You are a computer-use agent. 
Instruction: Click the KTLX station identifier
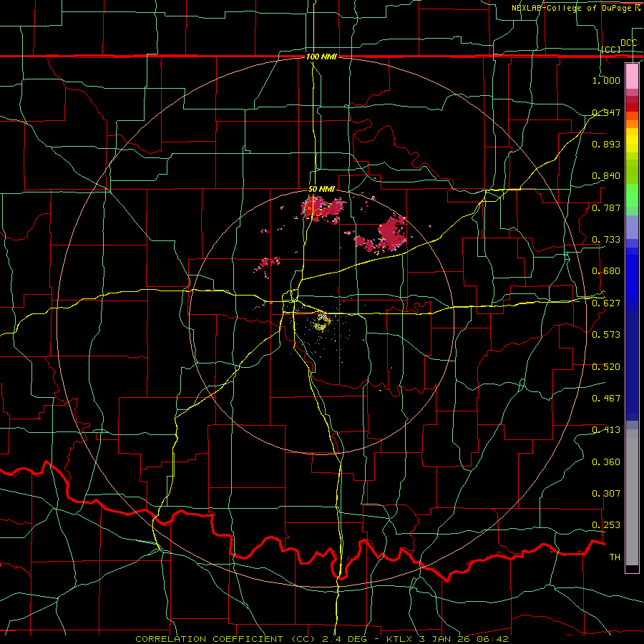coord(401,639)
